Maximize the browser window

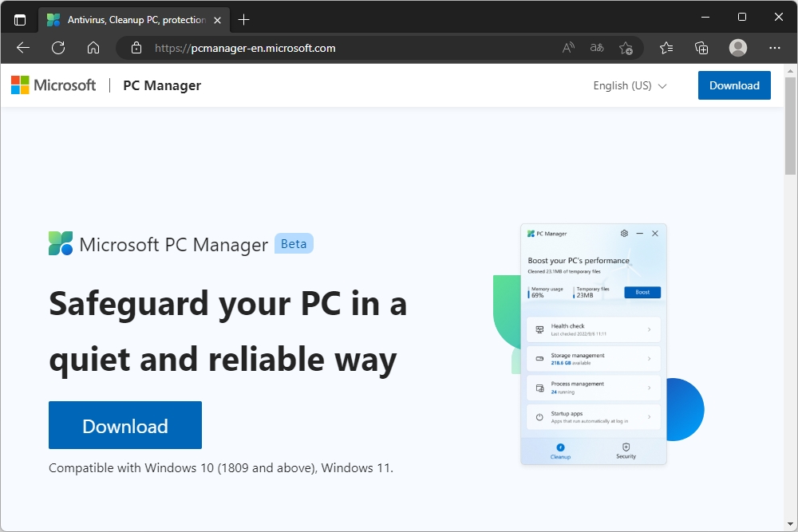(x=742, y=17)
